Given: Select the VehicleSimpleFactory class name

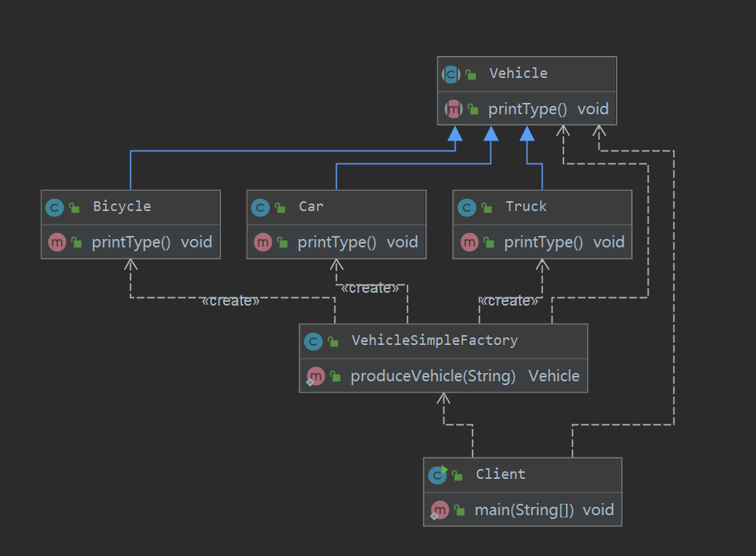Looking at the screenshot, I should pyautogui.click(x=434, y=340).
